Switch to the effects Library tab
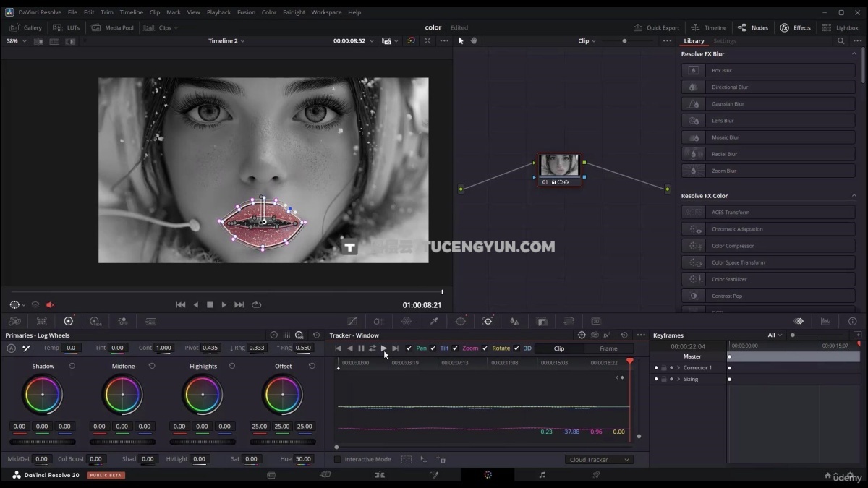This screenshot has width=868, height=488. pyautogui.click(x=694, y=41)
